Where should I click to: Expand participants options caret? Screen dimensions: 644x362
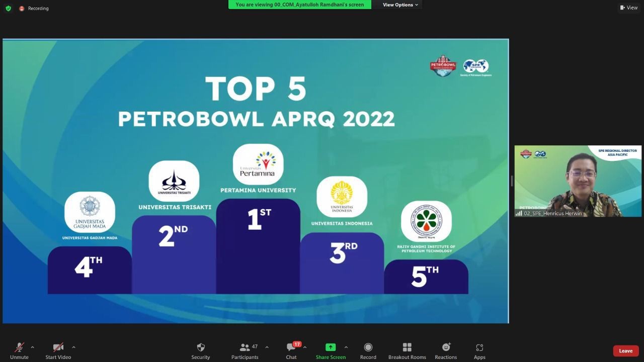coord(267,347)
